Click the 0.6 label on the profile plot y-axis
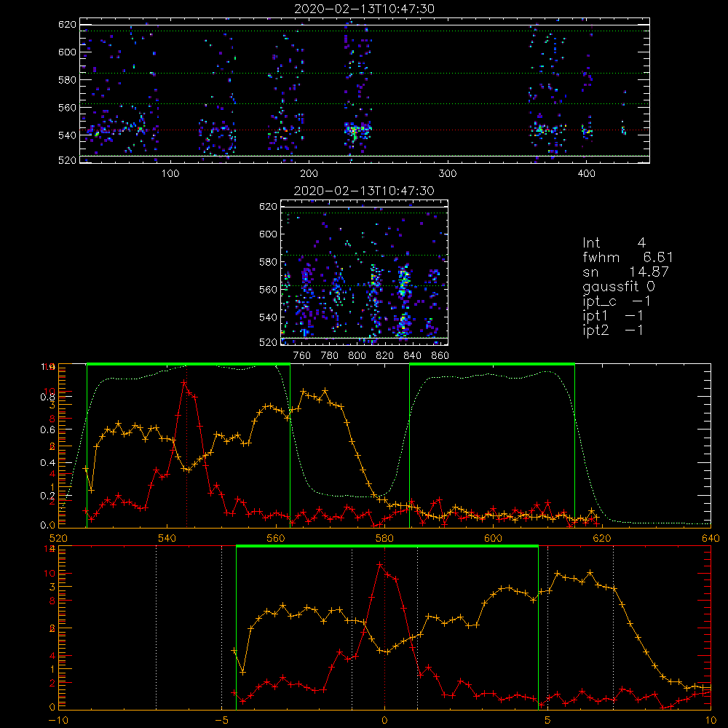Image resolution: width=728 pixels, height=728 pixels. tap(48, 430)
